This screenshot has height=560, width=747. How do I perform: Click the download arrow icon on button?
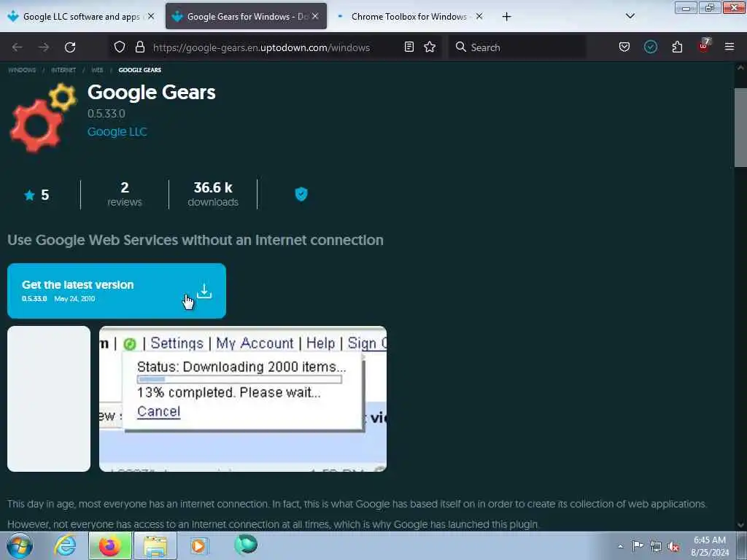point(204,291)
